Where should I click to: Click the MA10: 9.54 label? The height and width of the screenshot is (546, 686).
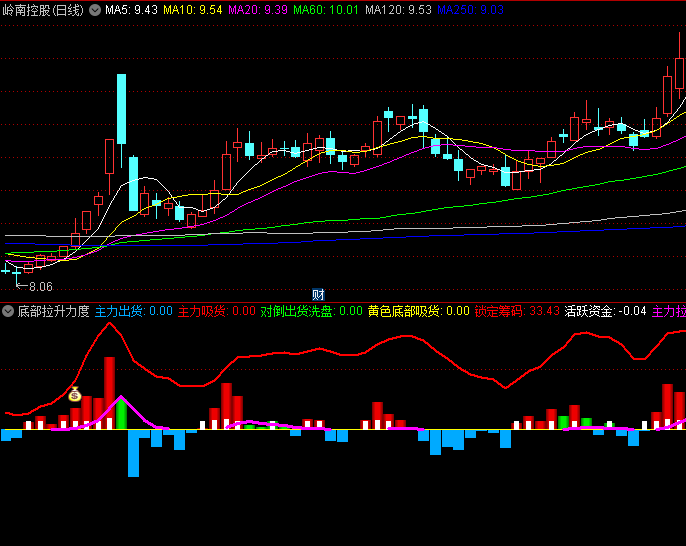tap(192, 10)
